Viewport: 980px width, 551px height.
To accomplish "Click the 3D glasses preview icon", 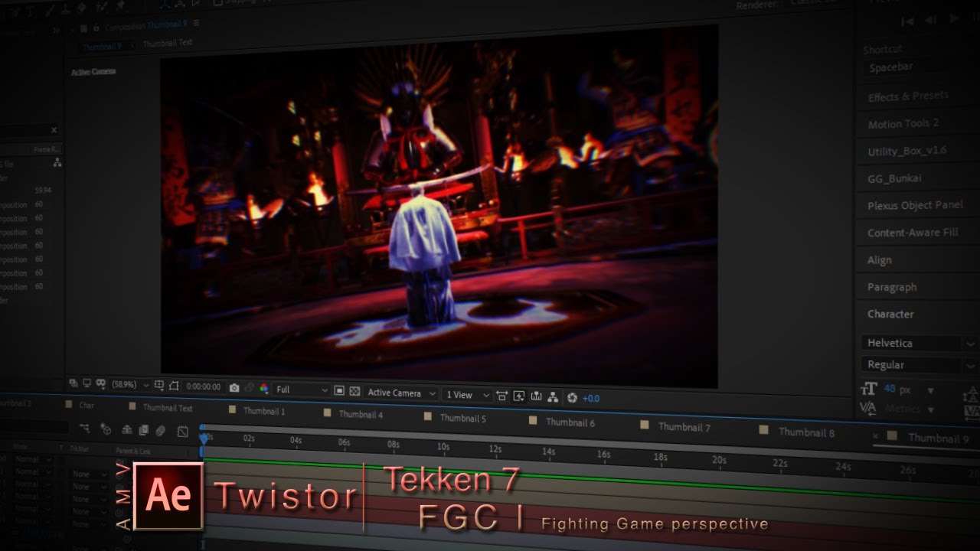I will click(x=101, y=383).
